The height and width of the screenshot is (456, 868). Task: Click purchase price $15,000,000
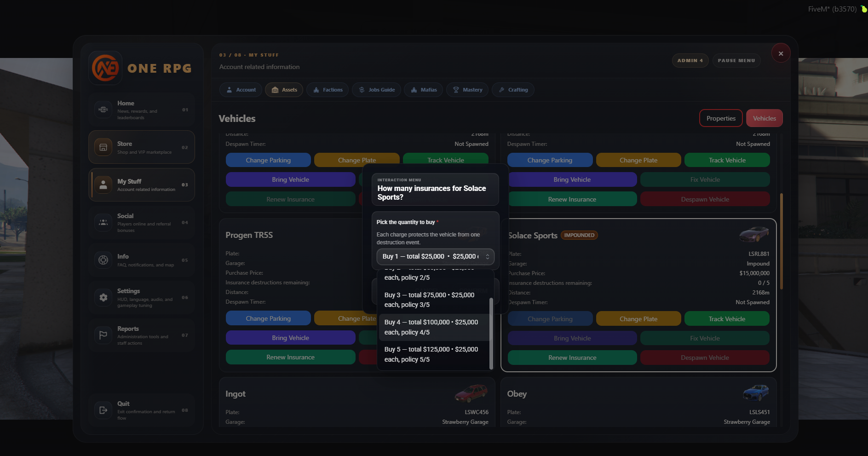coord(754,273)
